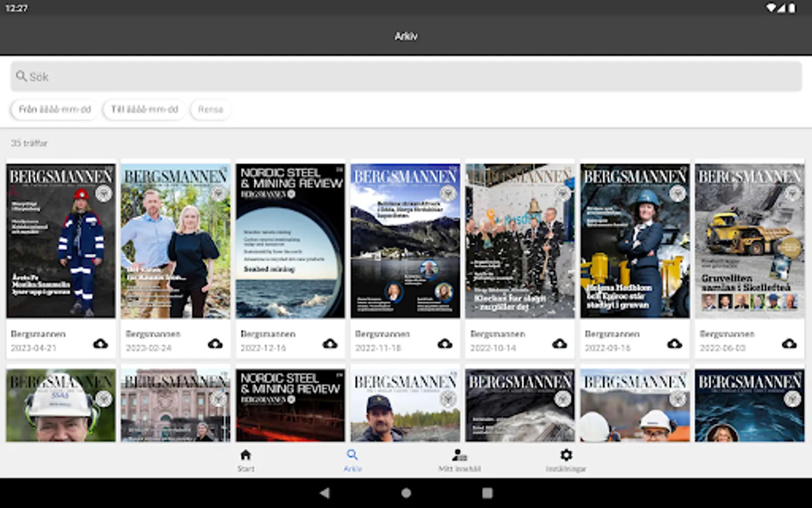Screen dimensions: 812x508
Task: Tap the date text 2022-10-14
Action: 493,348
